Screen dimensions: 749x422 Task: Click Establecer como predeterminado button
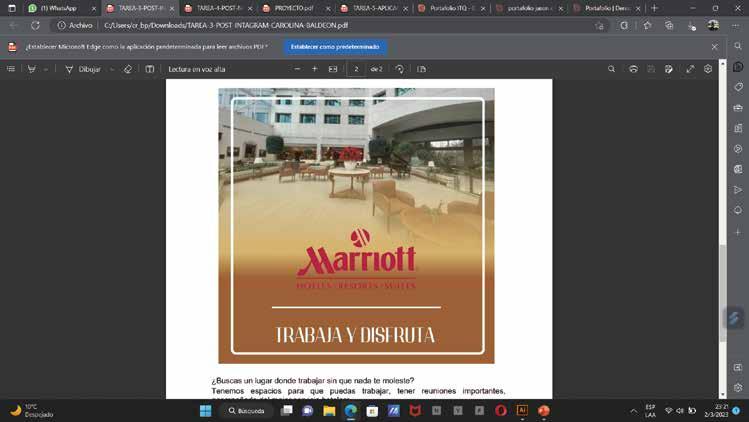pyautogui.click(x=335, y=47)
